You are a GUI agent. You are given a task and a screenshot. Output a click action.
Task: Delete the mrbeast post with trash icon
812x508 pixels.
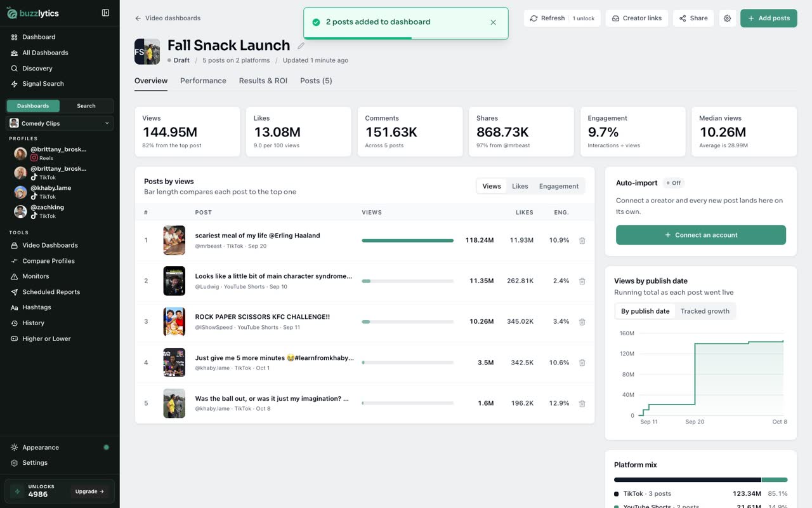(582, 241)
